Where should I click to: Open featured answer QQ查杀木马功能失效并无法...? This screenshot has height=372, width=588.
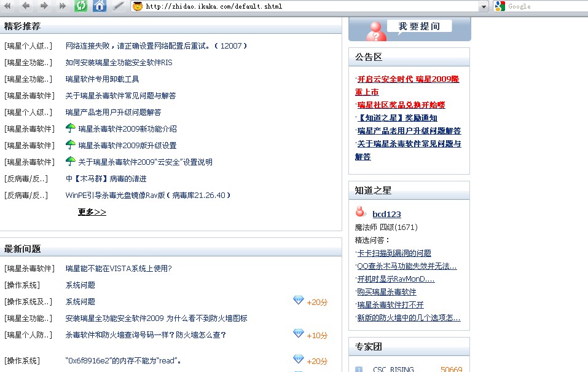pos(407,266)
